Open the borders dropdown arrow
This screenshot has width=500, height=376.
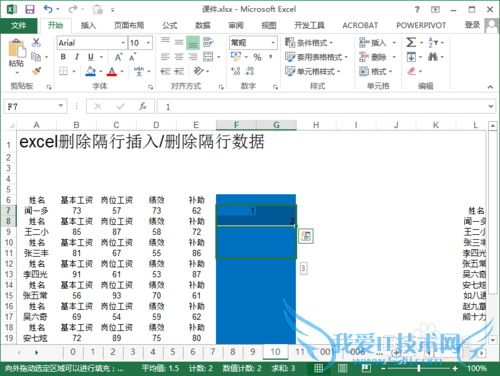(74, 71)
